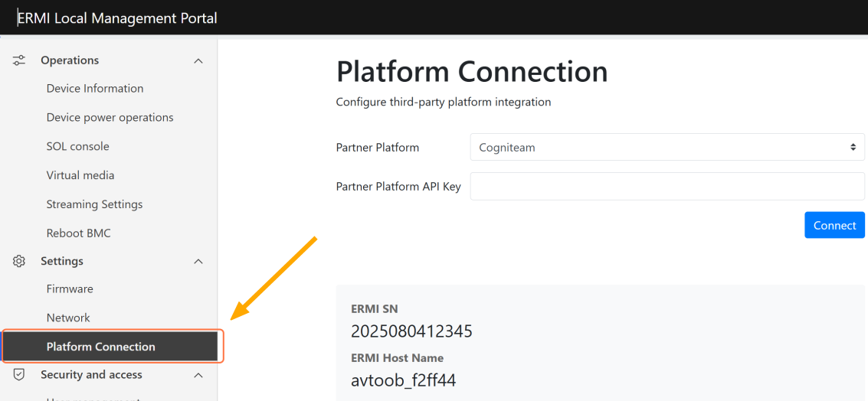Screen dimensions: 868x401
Task: Select Reboot BMC option
Action: point(78,233)
